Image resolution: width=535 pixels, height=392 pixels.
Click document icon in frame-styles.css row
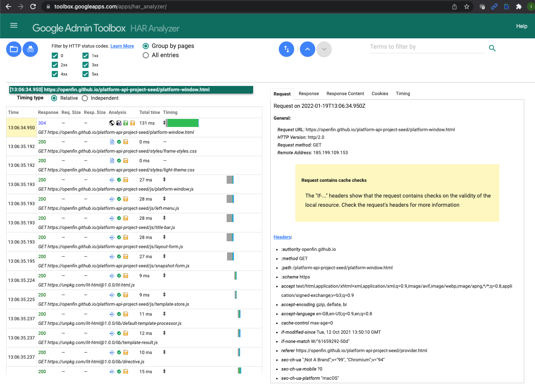112,142
